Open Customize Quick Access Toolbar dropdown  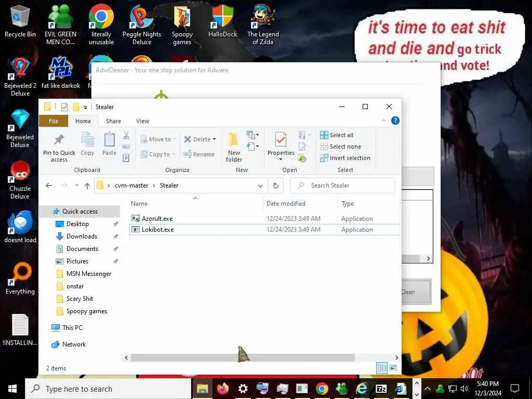pyautogui.click(x=86, y=107)
